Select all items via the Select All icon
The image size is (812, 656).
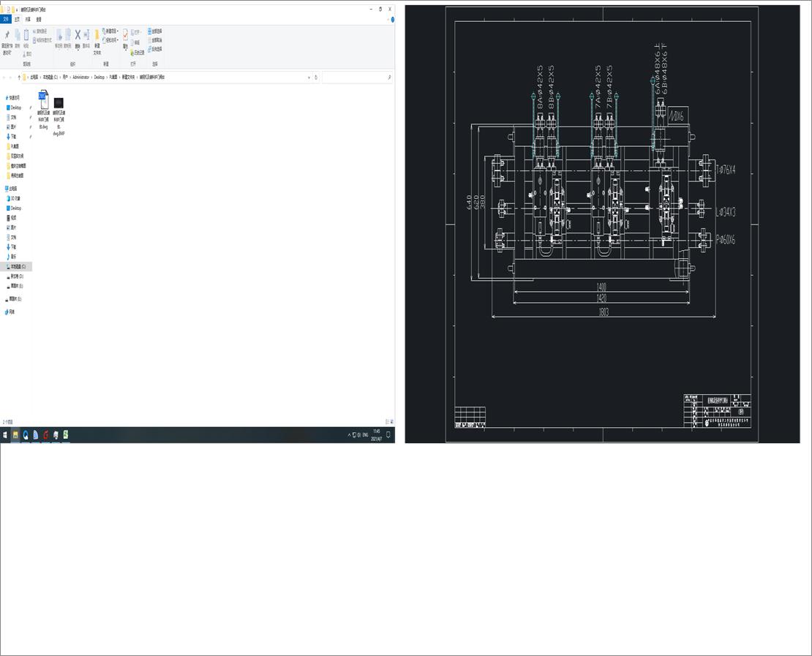149,32
